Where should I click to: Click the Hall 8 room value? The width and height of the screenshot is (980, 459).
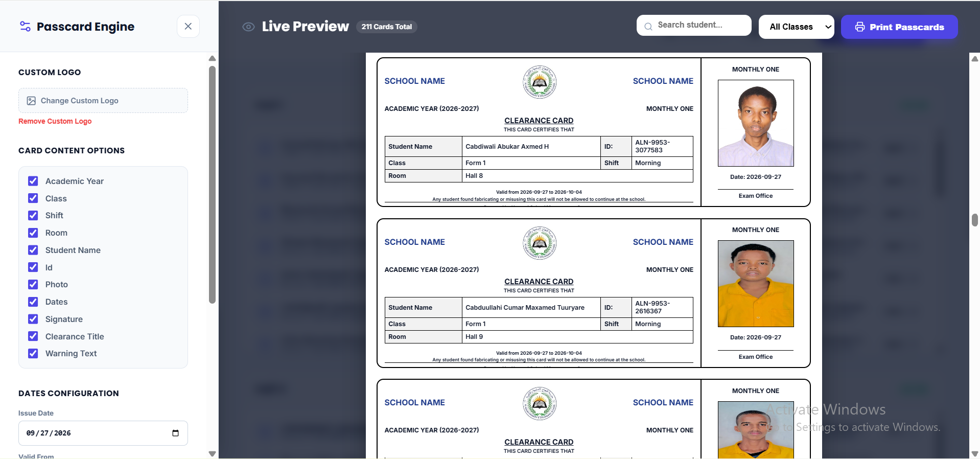474,176
